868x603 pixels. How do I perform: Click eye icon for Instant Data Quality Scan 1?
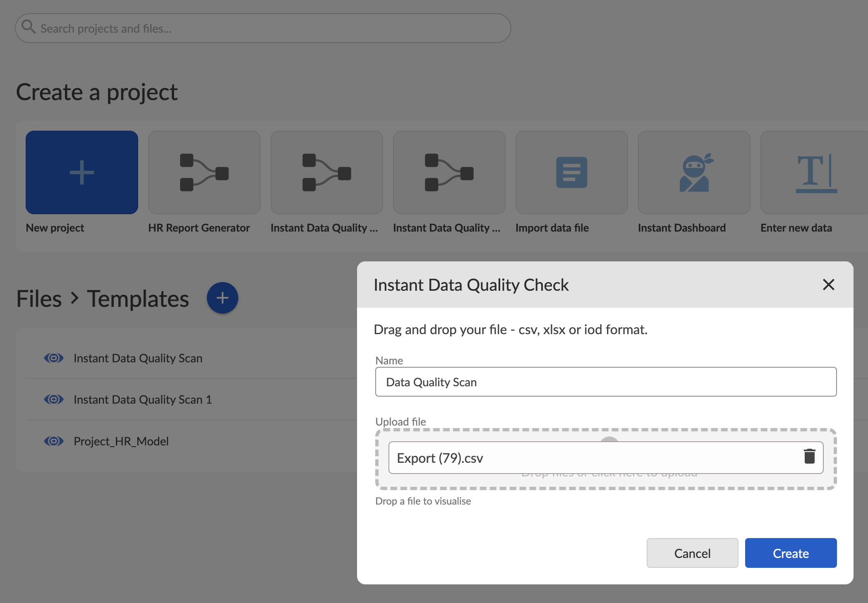(54, 399)
